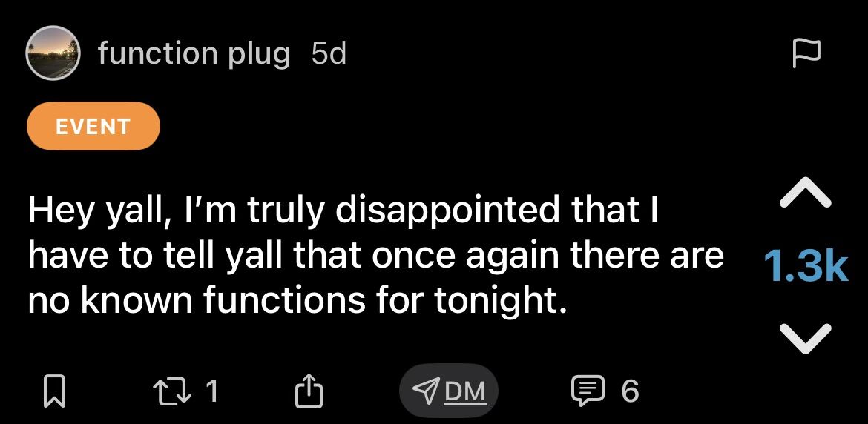Tap the paper plane icon in DM
Screen dimensions: 868x424
point(425,391)
